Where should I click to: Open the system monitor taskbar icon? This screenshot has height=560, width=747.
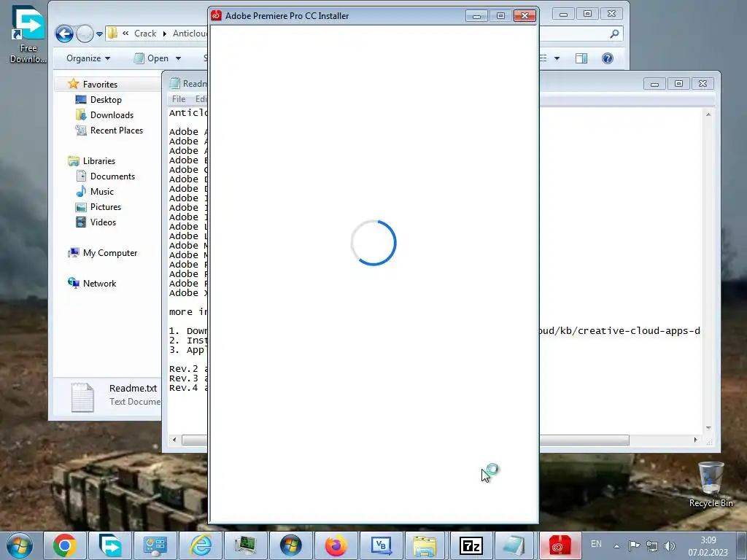tap(245, 545)
